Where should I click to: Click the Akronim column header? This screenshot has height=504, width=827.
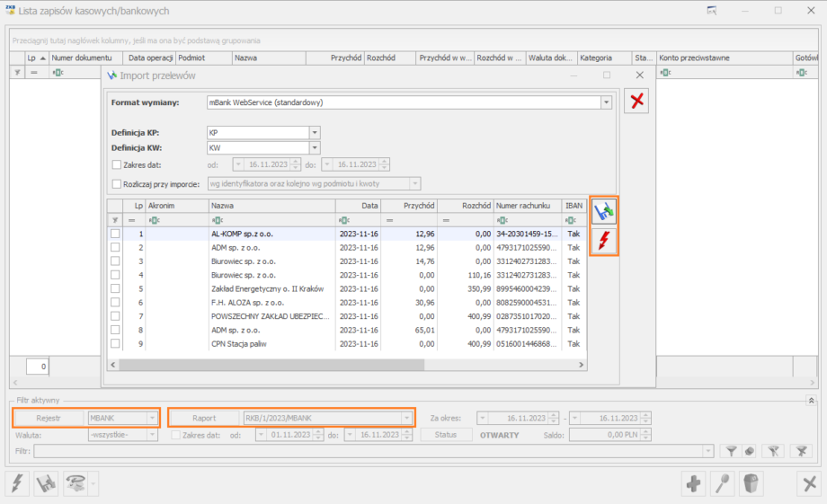177,206
